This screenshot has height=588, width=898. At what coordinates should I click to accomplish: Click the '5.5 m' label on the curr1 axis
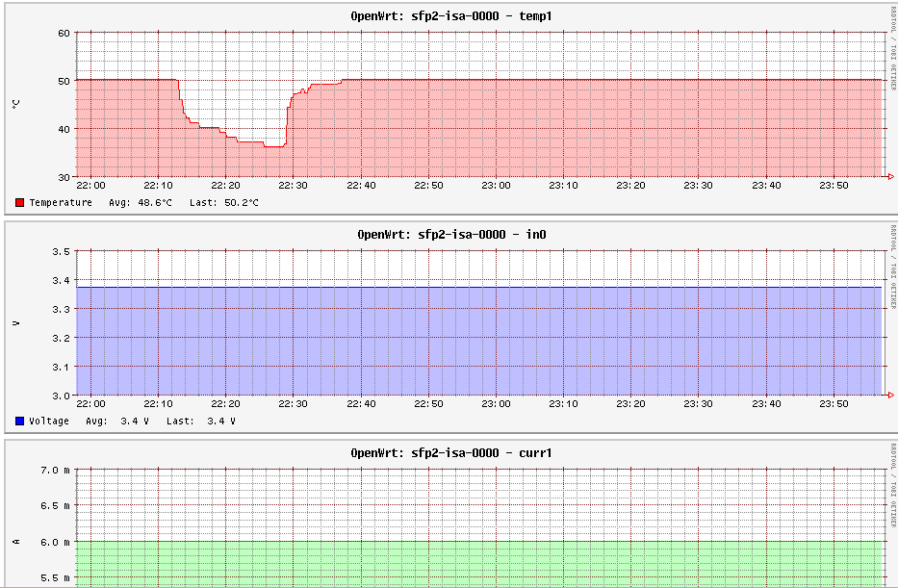pyautogui.click(x=55, y=578)
